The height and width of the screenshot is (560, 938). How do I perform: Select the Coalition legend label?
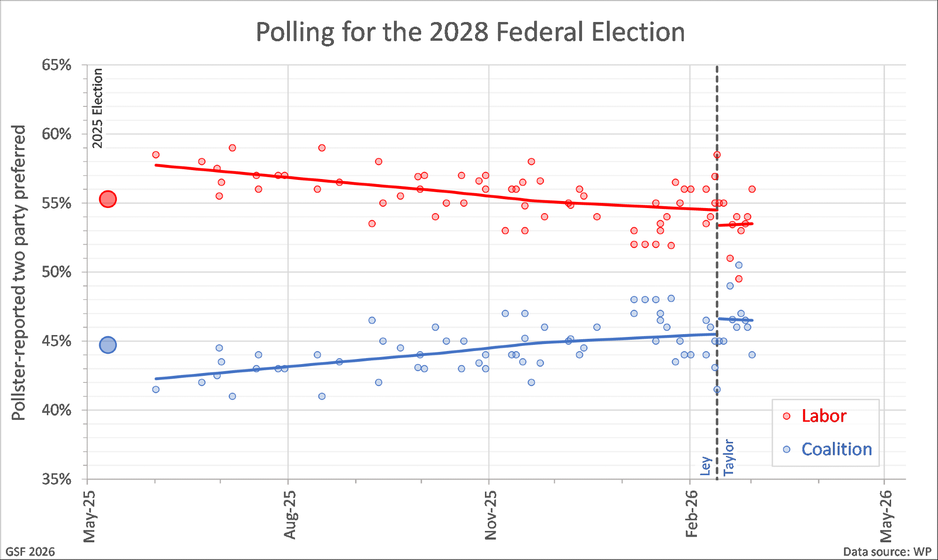tap(836, 449)
